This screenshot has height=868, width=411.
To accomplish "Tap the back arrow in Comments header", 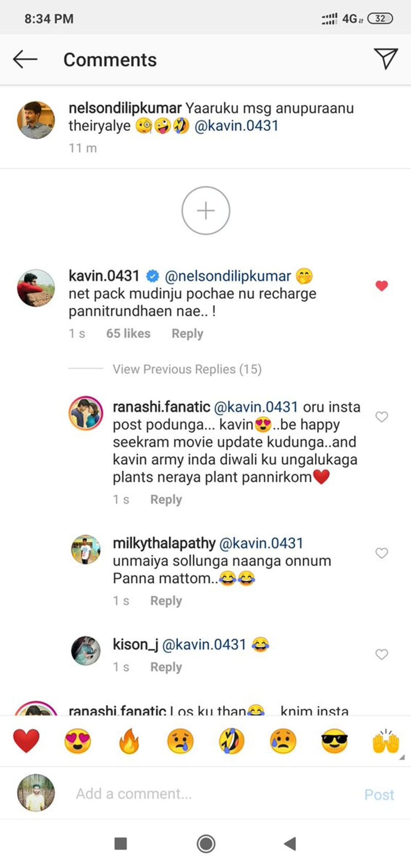I will pos(25,59).
